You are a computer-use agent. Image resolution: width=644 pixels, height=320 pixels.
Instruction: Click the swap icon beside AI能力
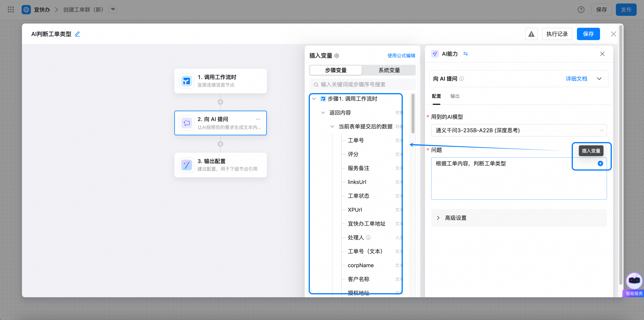(465, 54)
